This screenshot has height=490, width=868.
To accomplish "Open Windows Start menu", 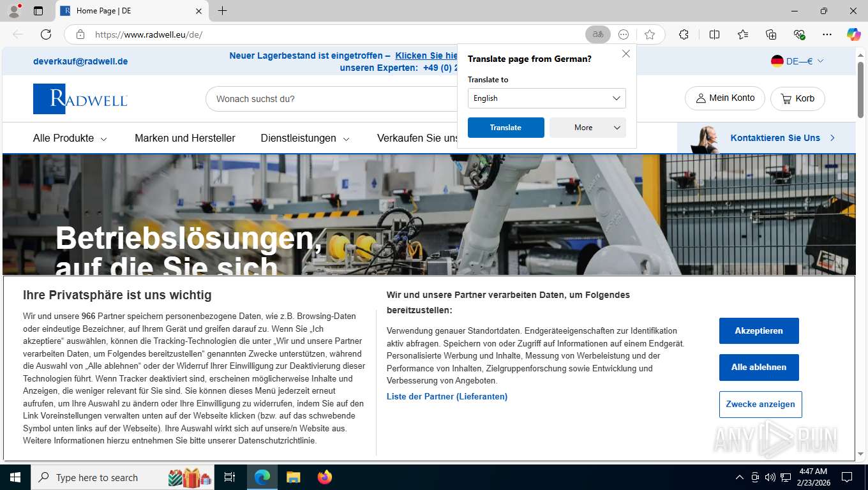I will tap(15, 477).
